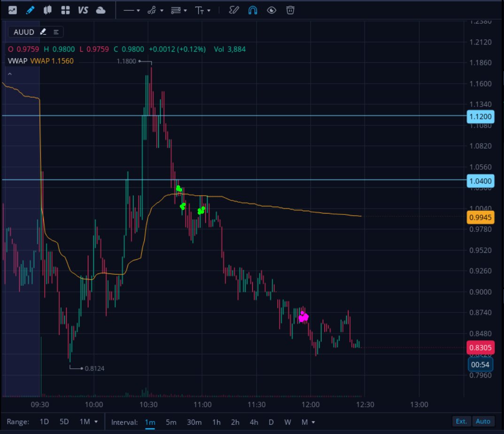Open the VS compare symbols tool
The height and width of the screenshot is (434, 504).
click(83, 10)
